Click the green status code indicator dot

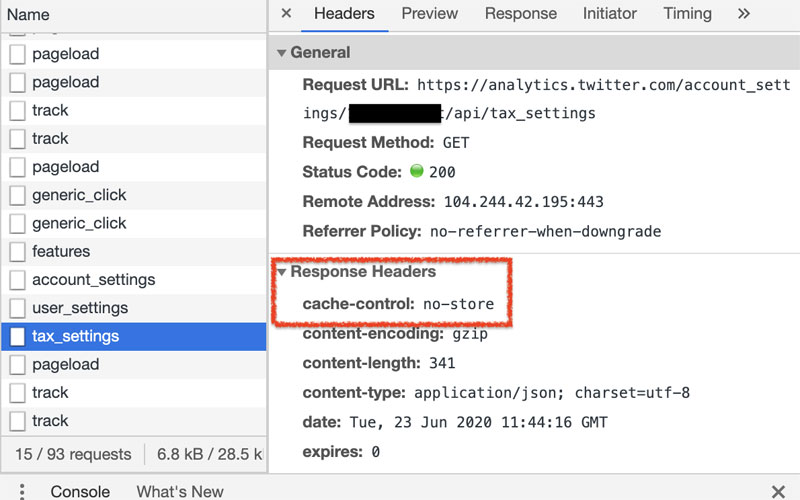pyautogui.click(x=416, y=172)
